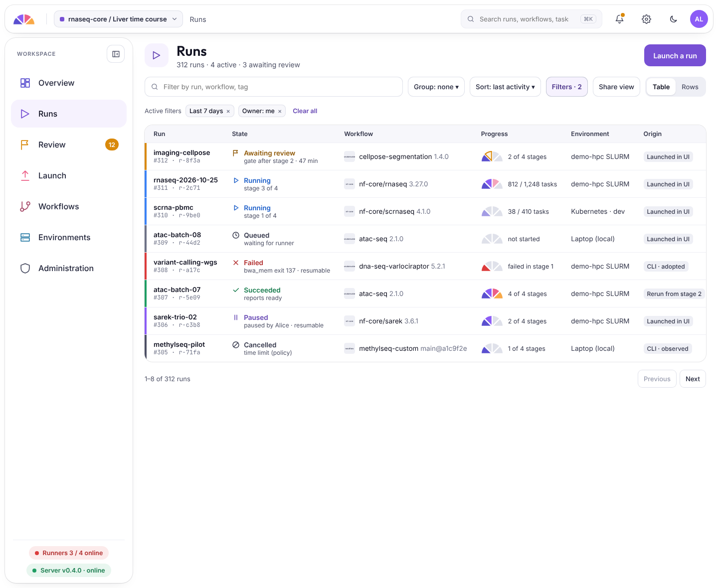Open the Filters · 2 panel
The height and width of the screenshot is (588, 718).
tap(567, 87)
